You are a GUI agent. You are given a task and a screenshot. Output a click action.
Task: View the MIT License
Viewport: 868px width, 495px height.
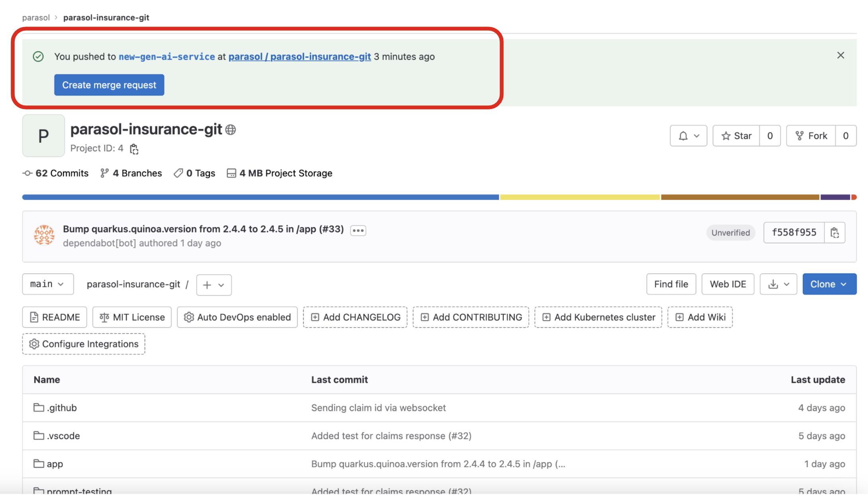click(132, 317)
